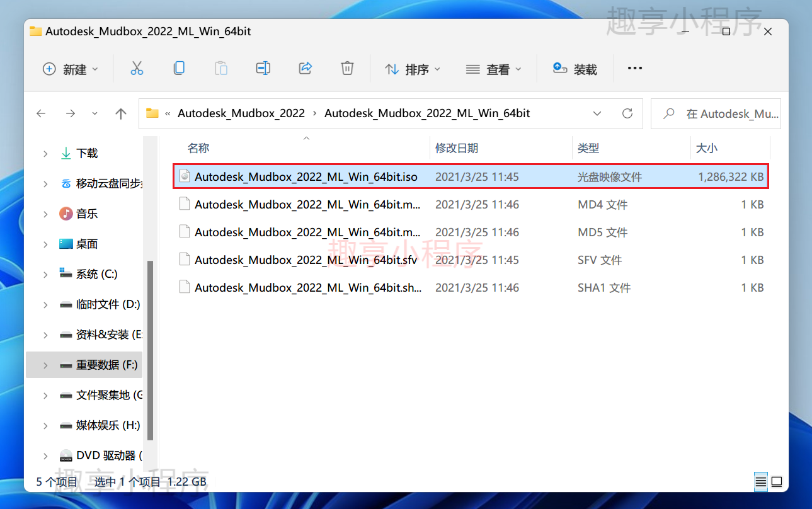
Task: Open address bar history dropdown
Action: 597,113
